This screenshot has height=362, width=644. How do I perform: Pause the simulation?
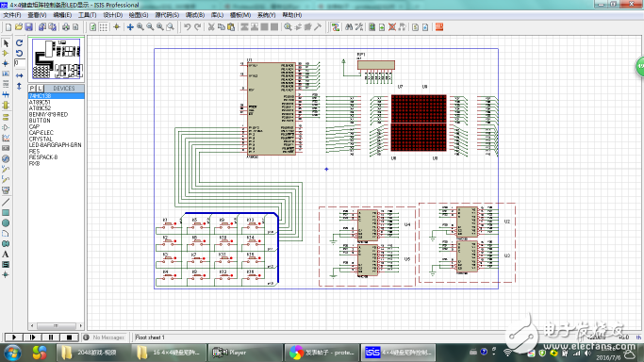tap(51, 337)
